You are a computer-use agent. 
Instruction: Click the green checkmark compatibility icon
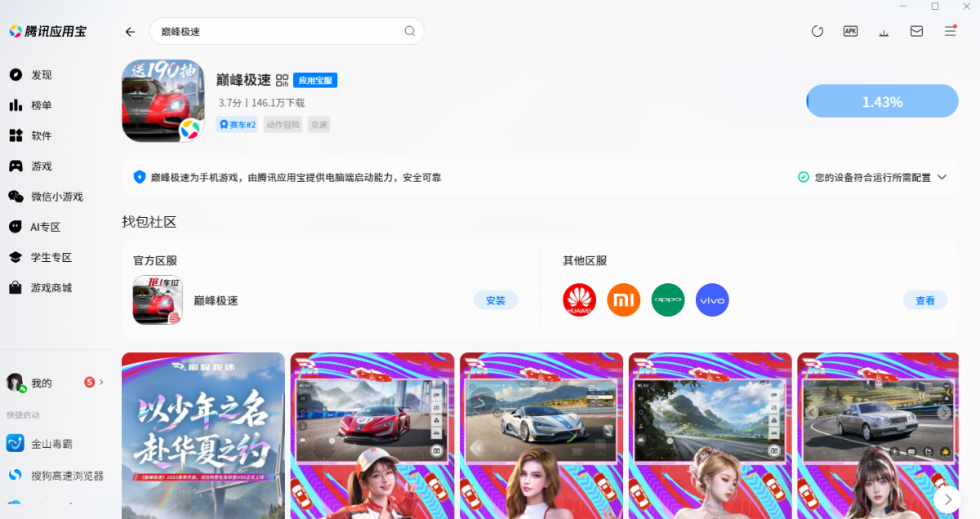point(804,177)
